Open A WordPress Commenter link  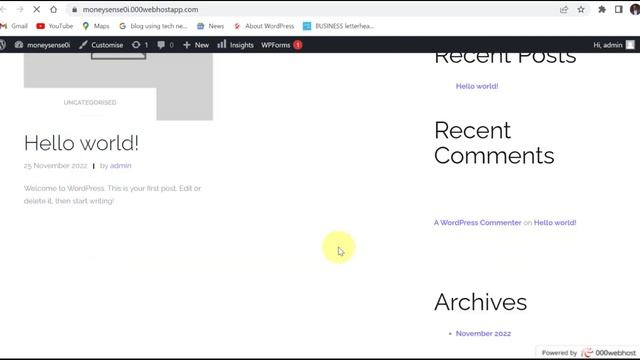[x=478, y=223]
